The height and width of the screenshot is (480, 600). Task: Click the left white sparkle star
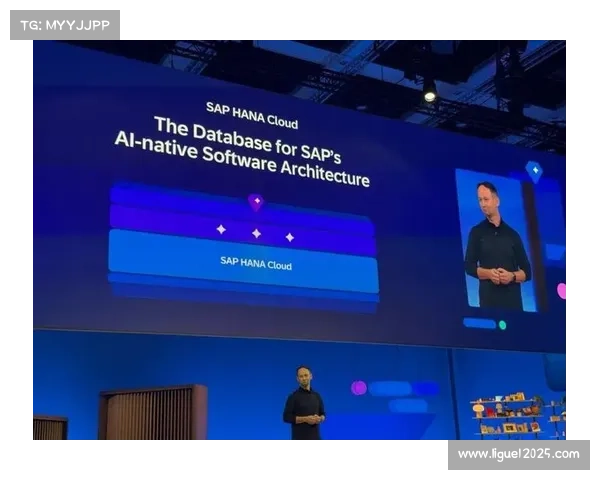coord(221,229)
